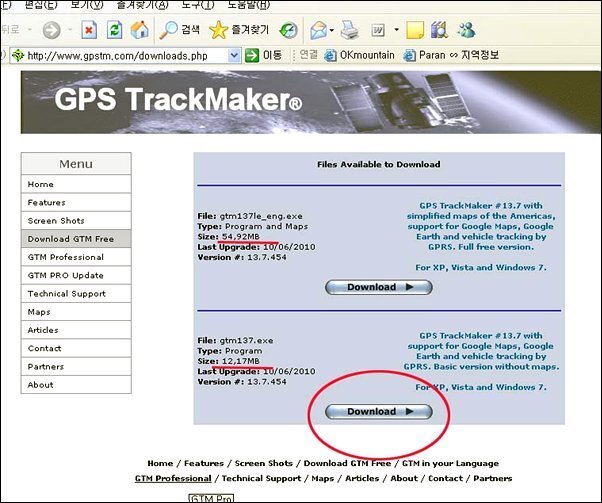Select About in side menu

click(x=76, y=385)
